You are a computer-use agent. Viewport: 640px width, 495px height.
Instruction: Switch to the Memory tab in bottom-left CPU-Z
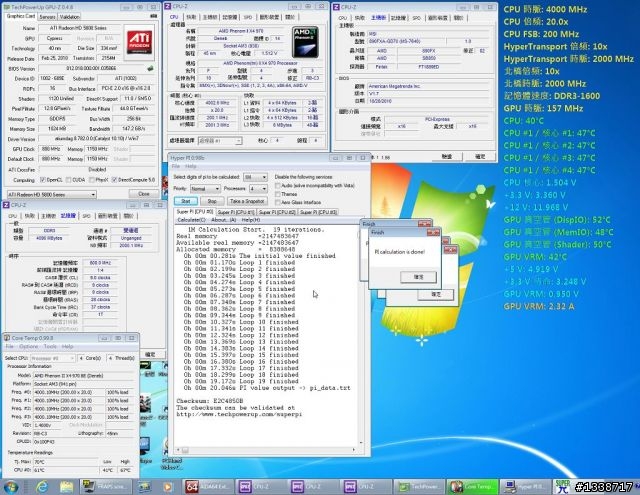point(68,216)
